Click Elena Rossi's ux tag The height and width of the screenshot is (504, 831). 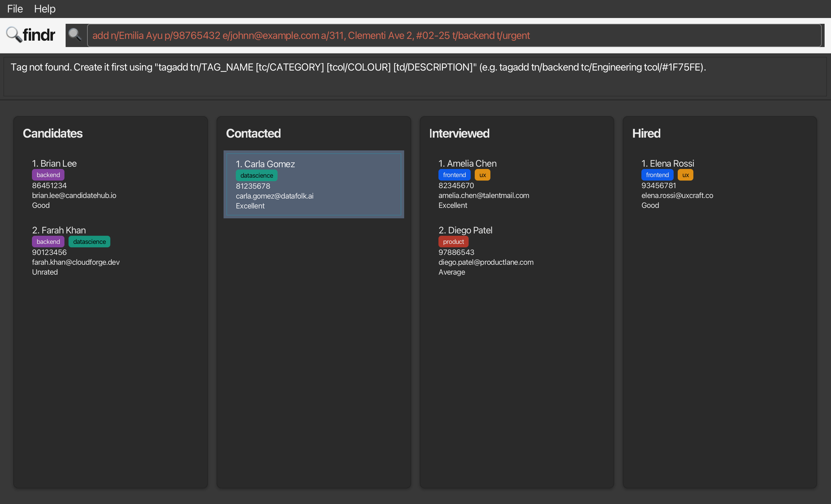coord(685,175)
